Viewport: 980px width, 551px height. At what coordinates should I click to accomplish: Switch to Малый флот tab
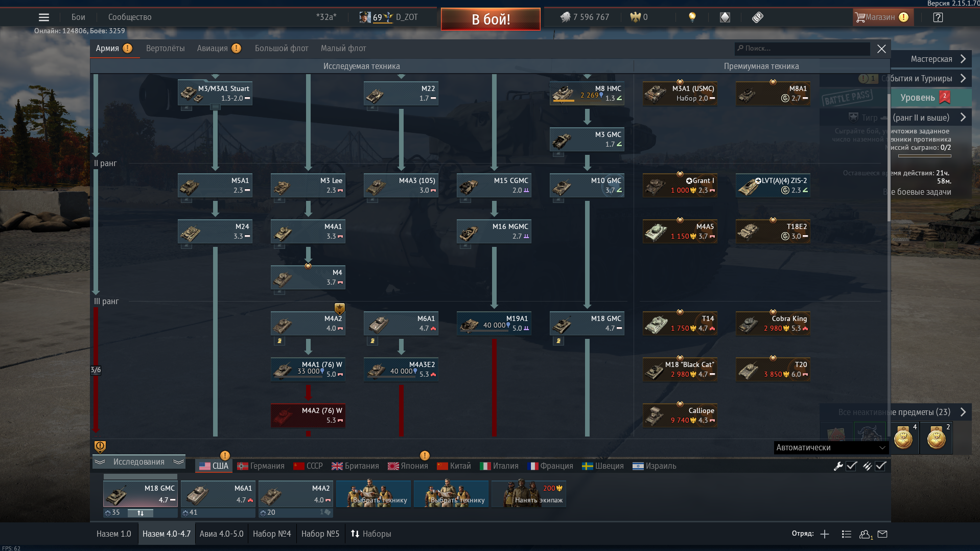click(x=343, y=49)
